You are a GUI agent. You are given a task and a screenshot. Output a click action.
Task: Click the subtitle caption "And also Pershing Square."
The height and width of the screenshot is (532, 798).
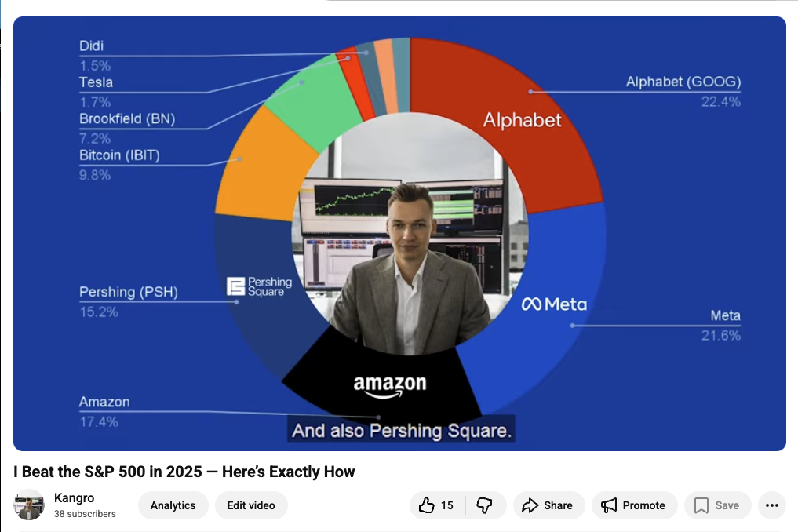tap(401, 431)
